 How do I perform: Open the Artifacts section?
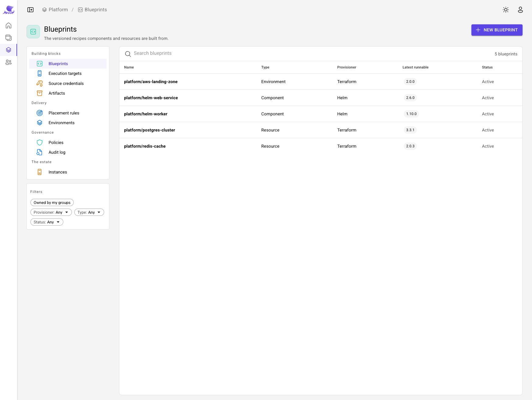68,93
